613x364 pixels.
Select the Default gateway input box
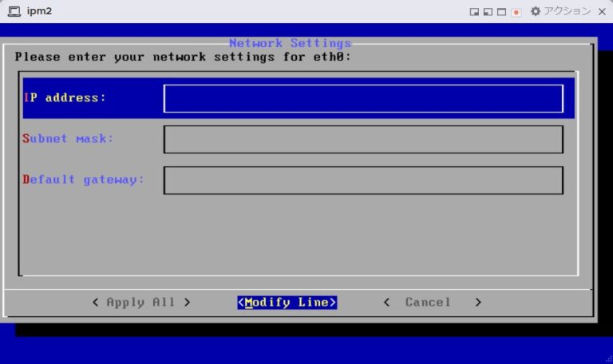(x=363, y=180)
